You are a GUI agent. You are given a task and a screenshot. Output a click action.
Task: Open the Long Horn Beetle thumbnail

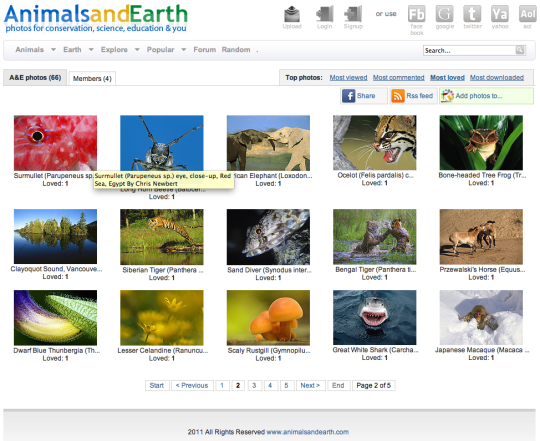[162, 143]
